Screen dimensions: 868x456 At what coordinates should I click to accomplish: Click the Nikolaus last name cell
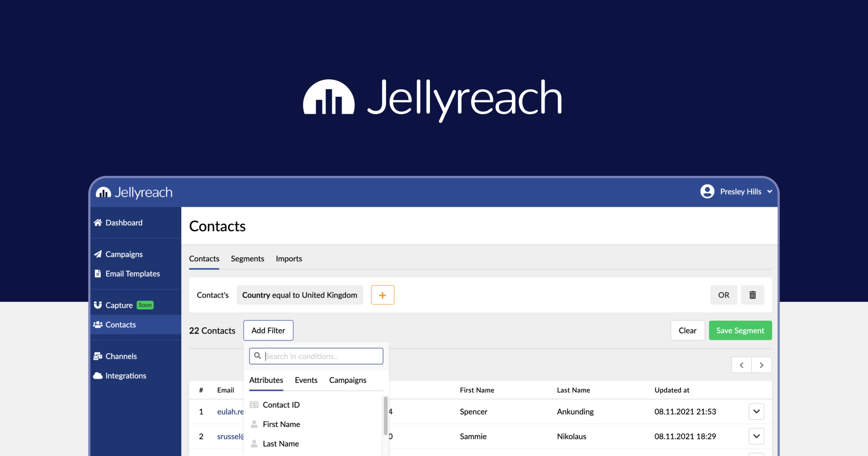[x=571, y=437]
